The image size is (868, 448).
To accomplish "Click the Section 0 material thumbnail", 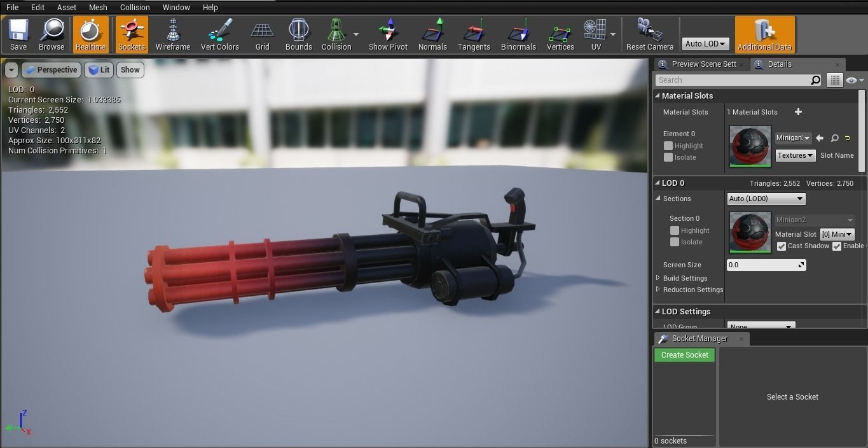I will tap(750, 232).
